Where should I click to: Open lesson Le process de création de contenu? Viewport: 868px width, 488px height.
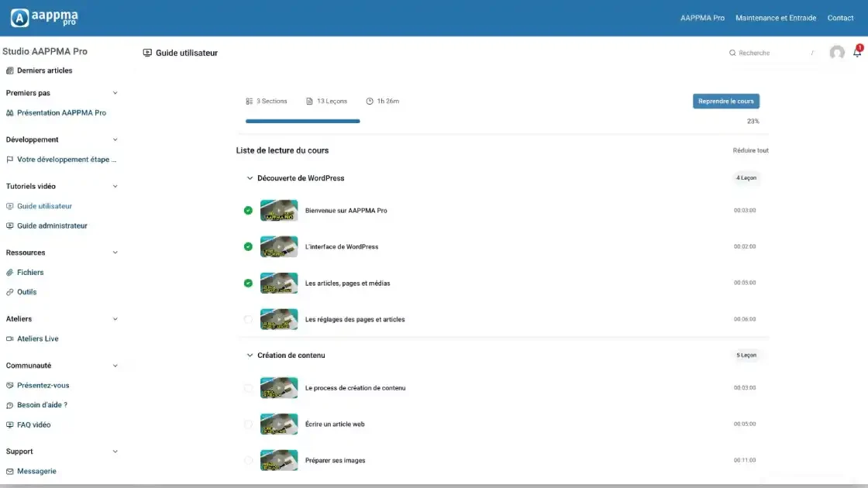(x=355, y=388)
